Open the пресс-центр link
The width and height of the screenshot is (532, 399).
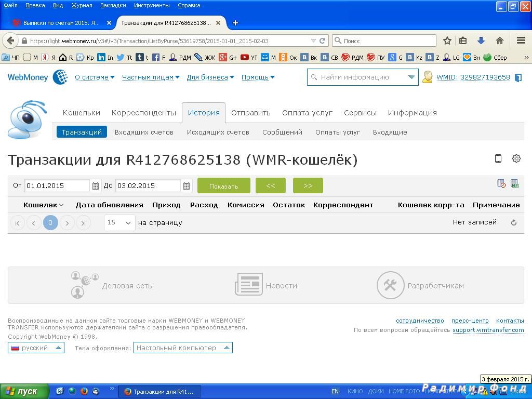click(470, 321)
